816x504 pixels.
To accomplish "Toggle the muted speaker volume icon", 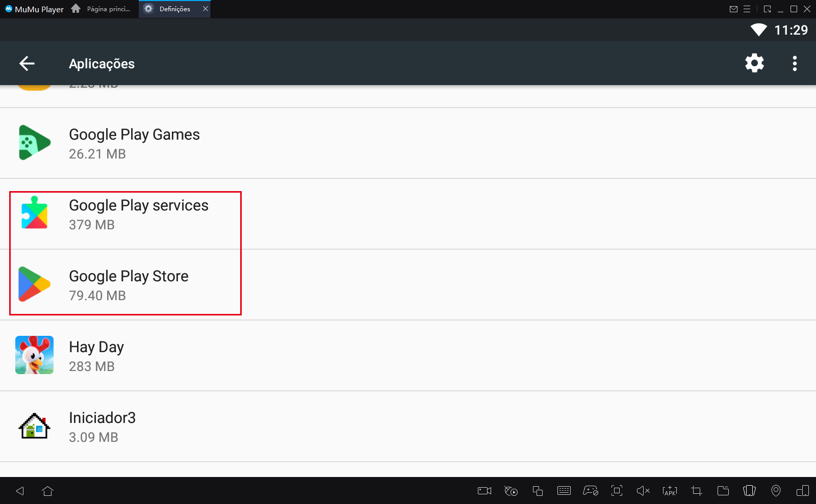I will point(644,491).
